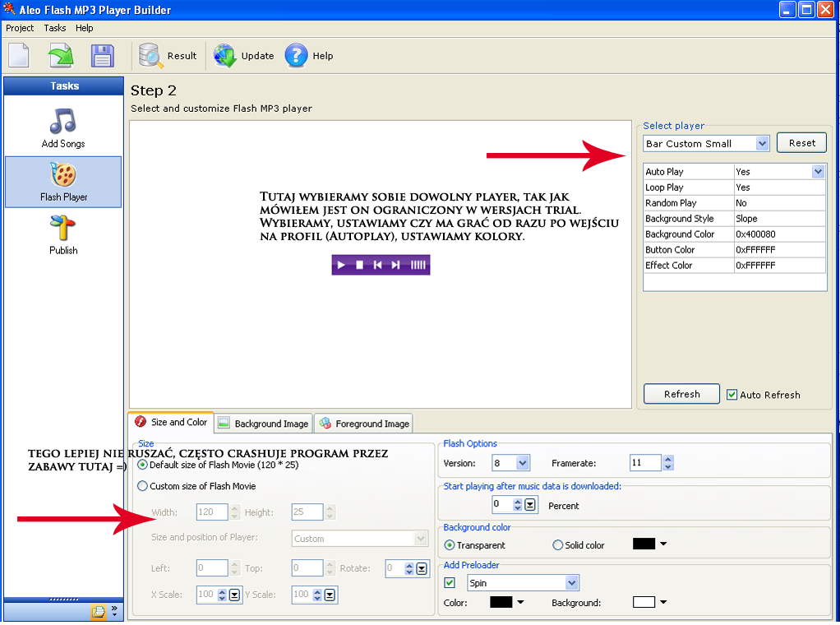Open the Rotate slider popup button
840x625 pixels.
422,569
